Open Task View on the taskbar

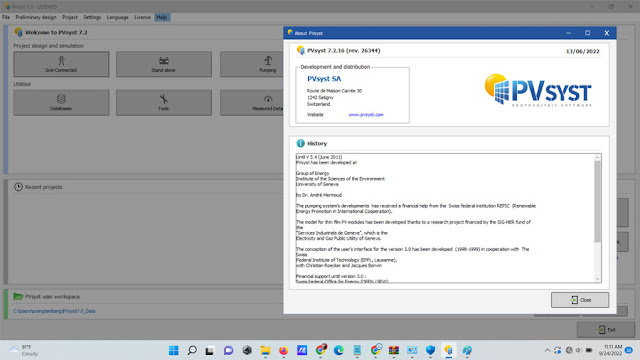tap(210, 350)
